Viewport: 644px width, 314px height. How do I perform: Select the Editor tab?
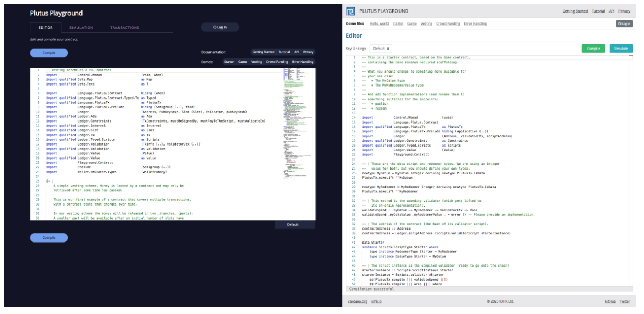tap(45, 27)
